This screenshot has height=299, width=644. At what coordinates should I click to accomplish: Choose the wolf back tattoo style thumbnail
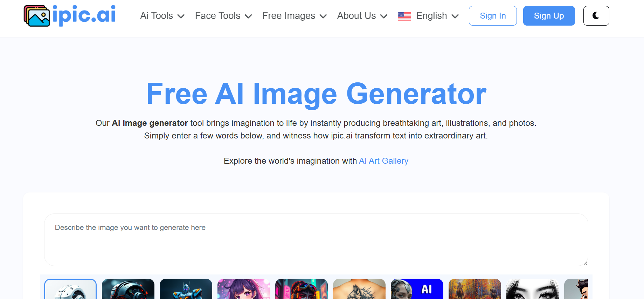click(359, 289)
